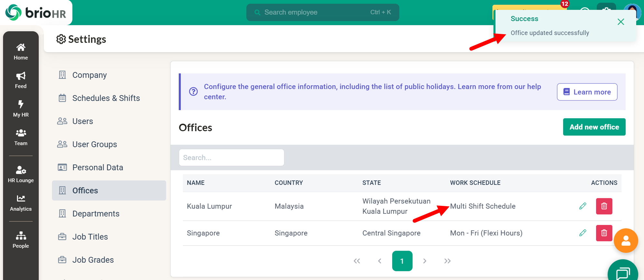Click the Learn more button
644x280 pixels.
tap(587, 92)
